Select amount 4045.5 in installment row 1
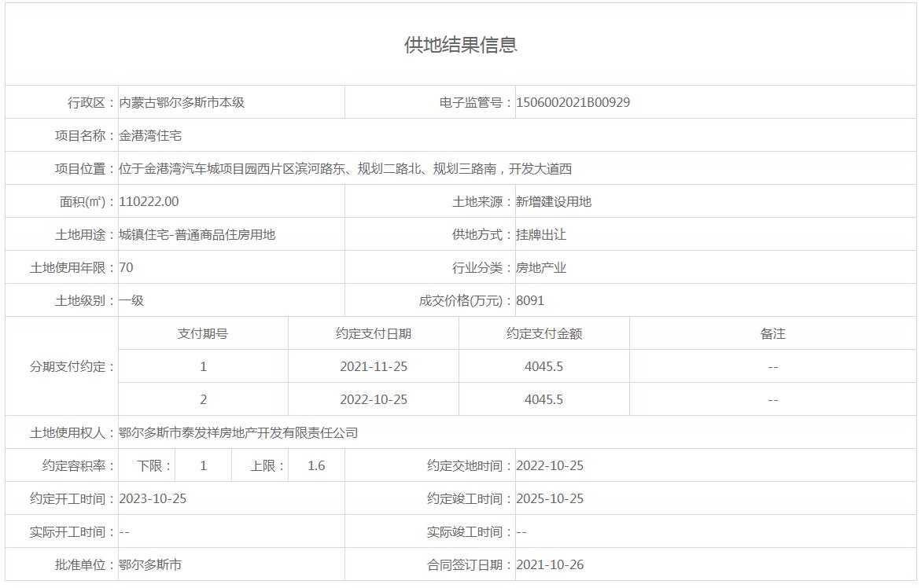921x588 pixels. 544,367
